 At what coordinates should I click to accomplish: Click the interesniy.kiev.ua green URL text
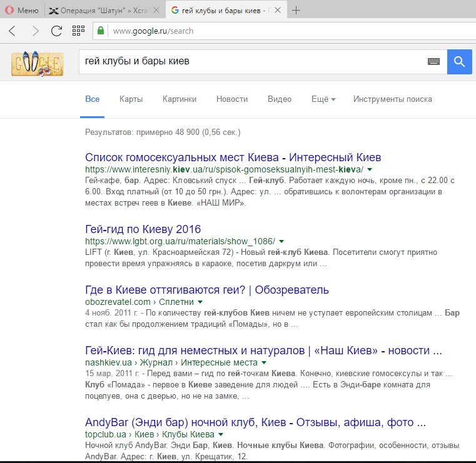click(224, 169)
